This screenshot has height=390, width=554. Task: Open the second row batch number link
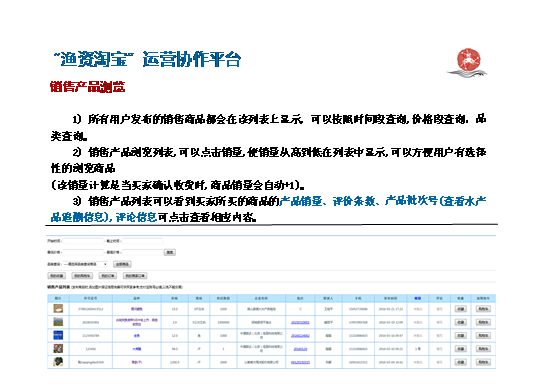point(300,322)
